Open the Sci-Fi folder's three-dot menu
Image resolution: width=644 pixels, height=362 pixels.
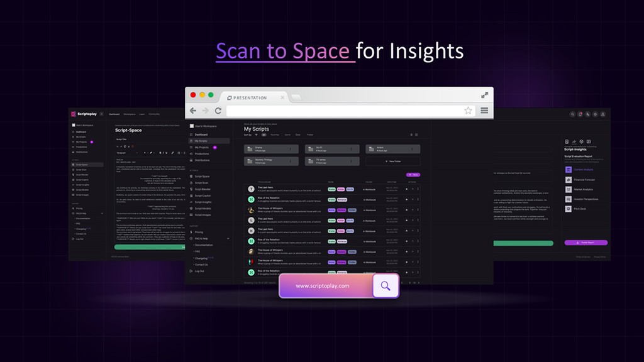(x=351, y=149)
